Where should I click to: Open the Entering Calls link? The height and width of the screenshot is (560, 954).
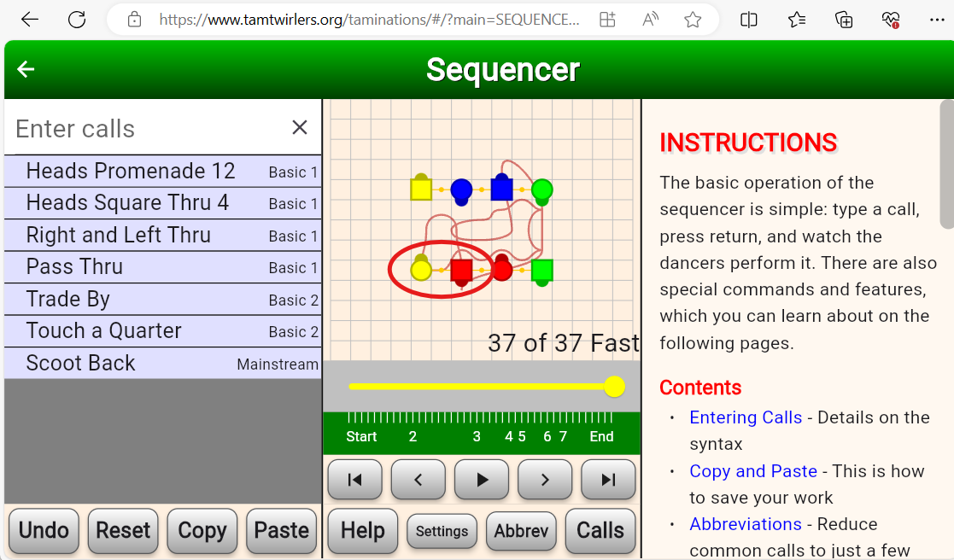pos(746,417)
